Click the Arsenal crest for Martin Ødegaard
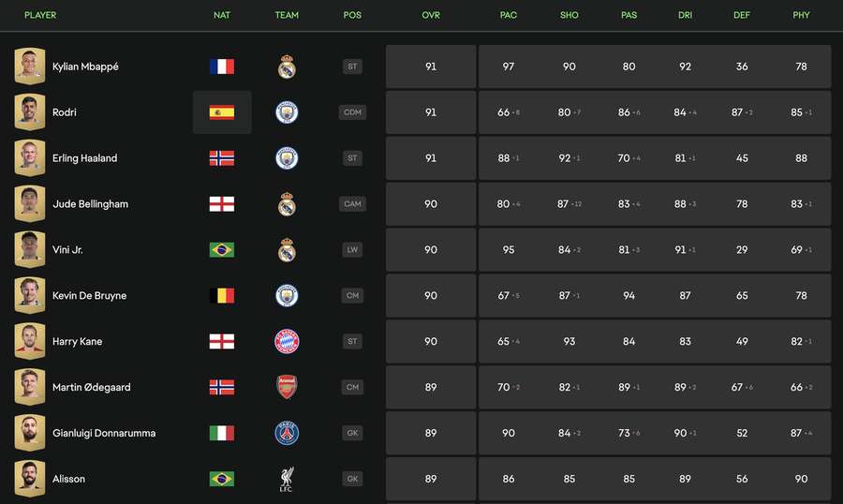Viewport: 843px width, 504px height. [x=287, y=387]
